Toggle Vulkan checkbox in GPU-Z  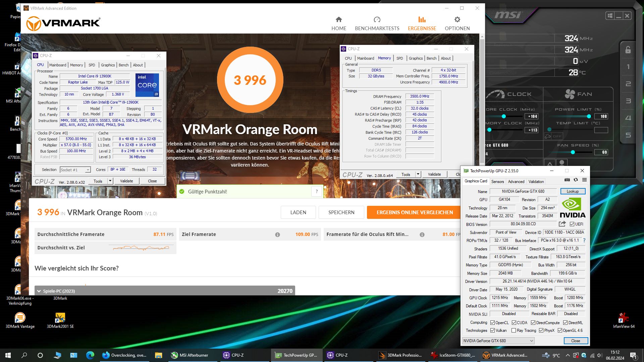pyautogui.click(x=492, y=330)
